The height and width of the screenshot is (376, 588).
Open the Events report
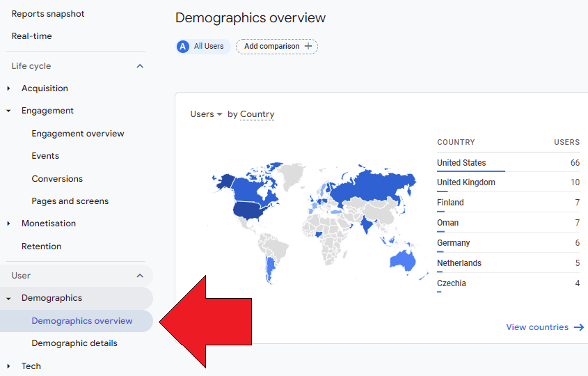tap(45, 156)
